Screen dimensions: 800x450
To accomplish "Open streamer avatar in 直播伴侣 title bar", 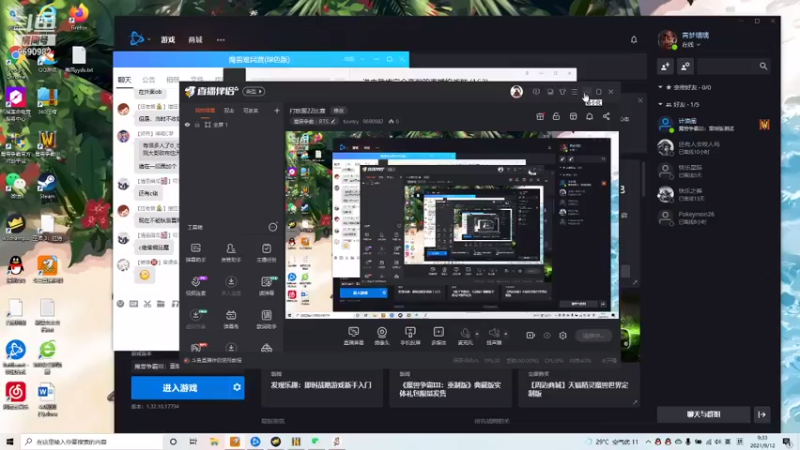I will 516,91.
